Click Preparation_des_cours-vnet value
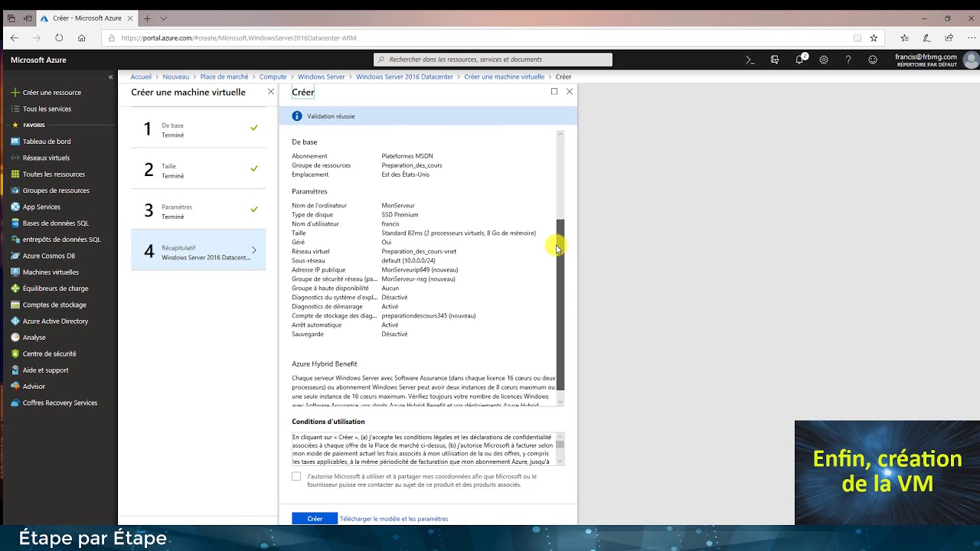Image resolution: width=980 pixels, height=551 pixels. (419, 251)
